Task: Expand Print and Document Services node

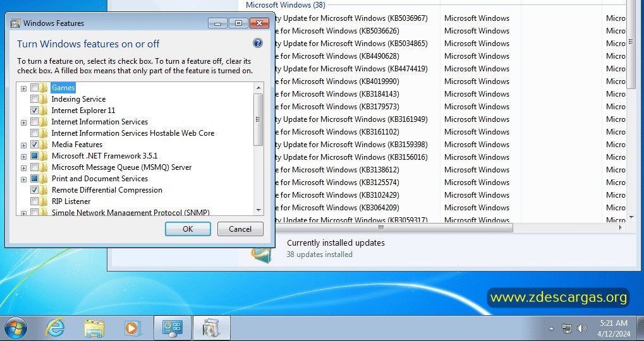Action: pos(23,179)
